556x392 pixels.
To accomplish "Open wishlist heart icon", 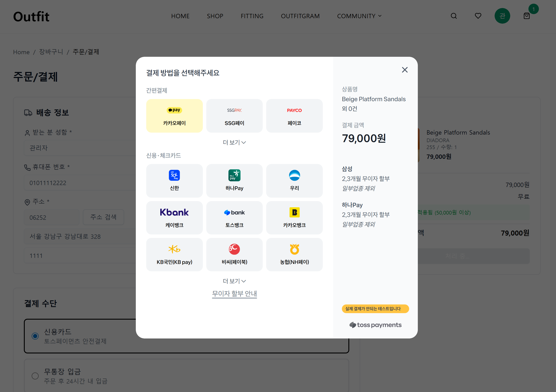I will click(x=478, y=16).
